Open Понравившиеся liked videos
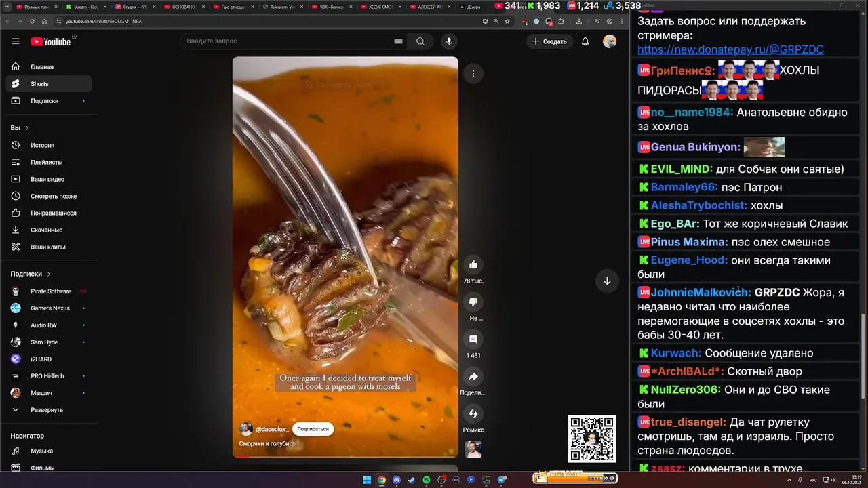The width and height of the screenshot is (868, 488). [48, 213]
